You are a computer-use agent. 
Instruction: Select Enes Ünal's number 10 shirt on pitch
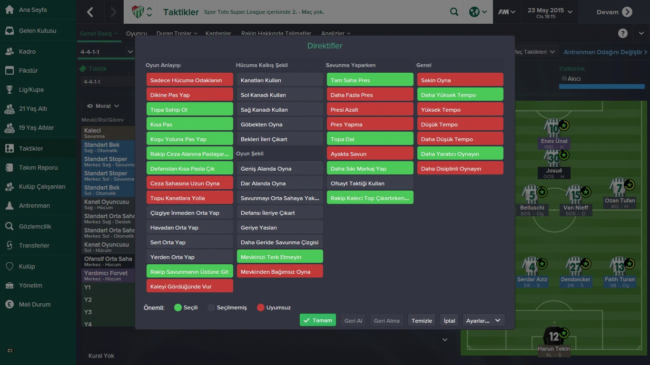tap(554, 129)
